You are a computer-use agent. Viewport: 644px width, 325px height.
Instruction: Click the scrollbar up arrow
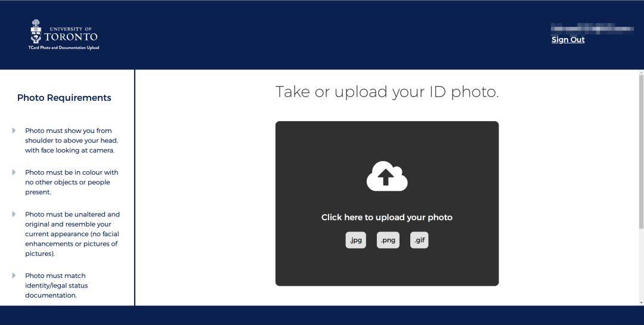(x=641, y=73)
